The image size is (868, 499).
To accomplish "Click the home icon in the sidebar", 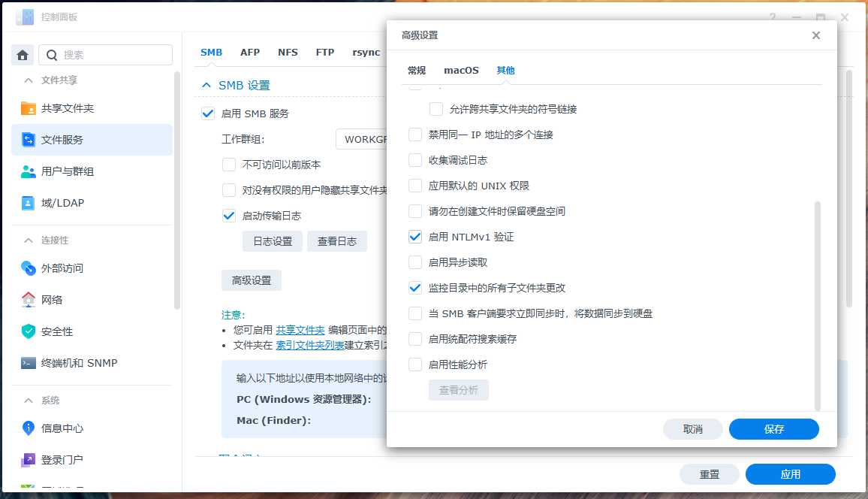I will [x=23, y=55].
